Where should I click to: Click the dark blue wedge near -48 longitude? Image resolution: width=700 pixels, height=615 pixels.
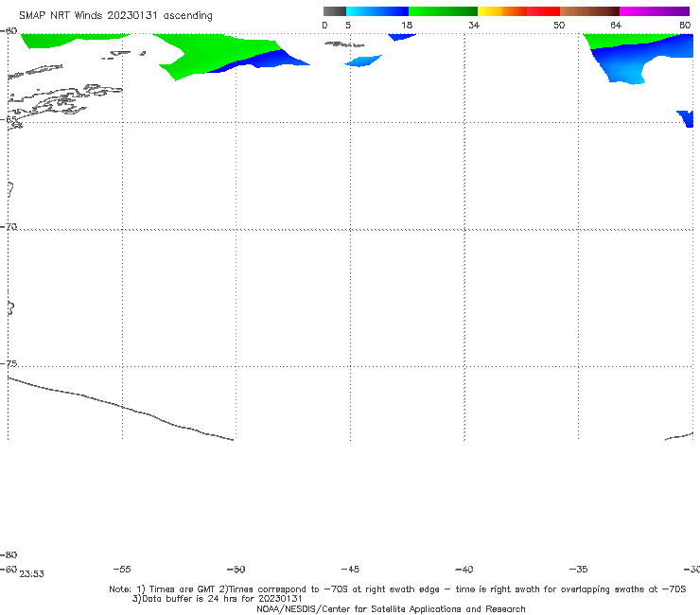tap(263, 61)
